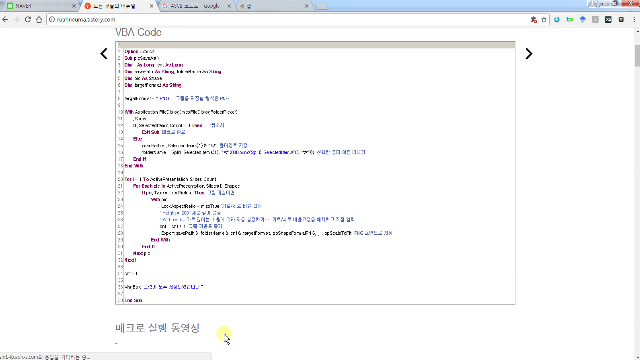Open the Chrome three-dot menu
This screenshot has width=640, height=360.
point(634,20)
